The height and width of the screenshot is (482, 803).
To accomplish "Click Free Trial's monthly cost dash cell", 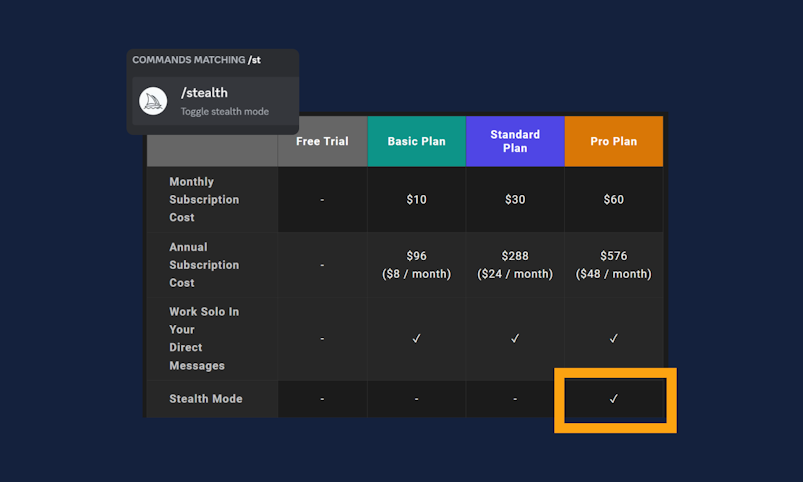I will [322, 199].
